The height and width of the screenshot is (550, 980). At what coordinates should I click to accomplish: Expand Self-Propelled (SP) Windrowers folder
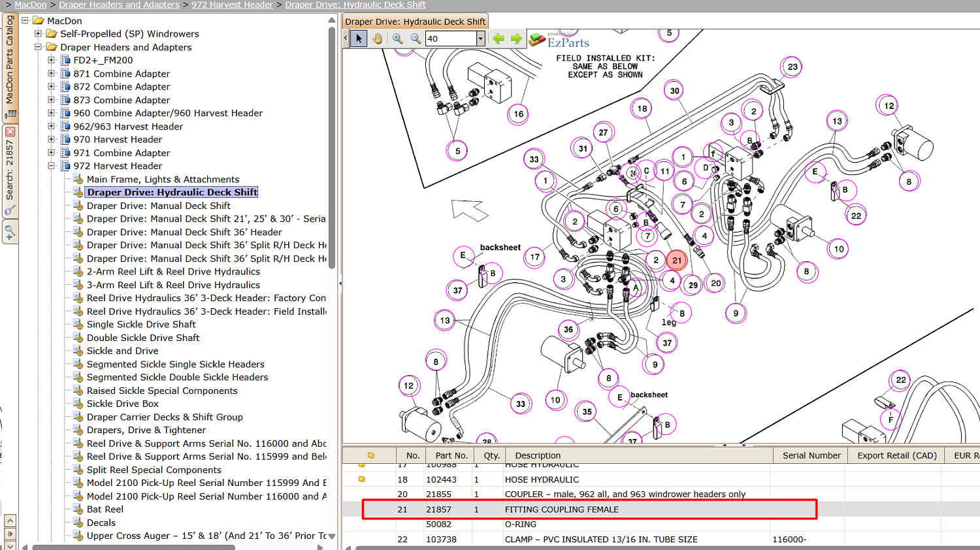tap(38, 33)
